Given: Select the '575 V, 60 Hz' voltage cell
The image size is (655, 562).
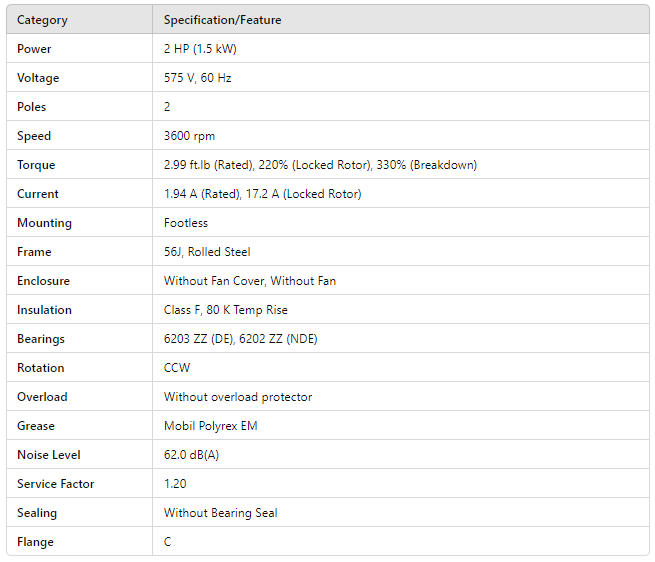Looking at the screenshot, I should (x=197, y=78).
